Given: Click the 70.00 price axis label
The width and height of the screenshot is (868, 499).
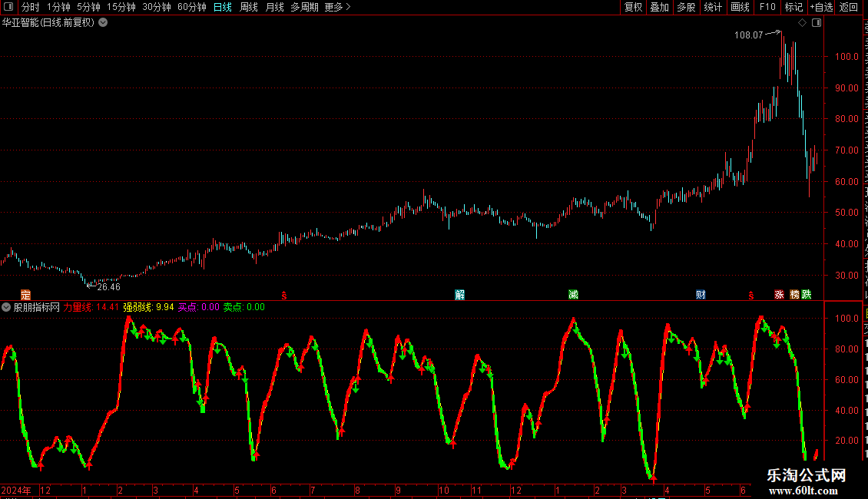Looking at the screenshot, I should click(x=847, y=150).
